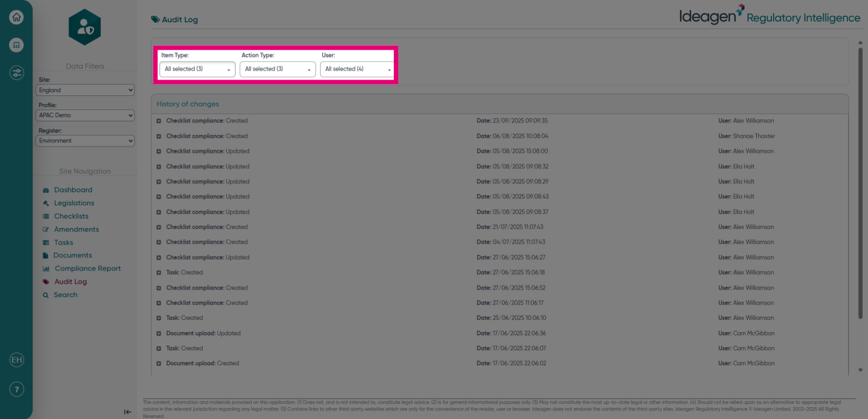This screenshot has height=419, width=868.
Task: Open the EH user profile badge
Action: pos(17,360)
